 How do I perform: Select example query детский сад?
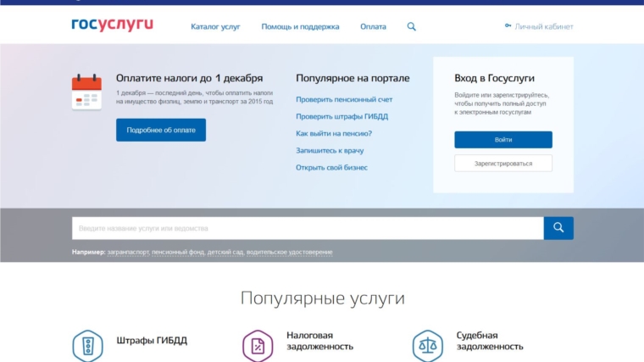click(x=225, y=252)
